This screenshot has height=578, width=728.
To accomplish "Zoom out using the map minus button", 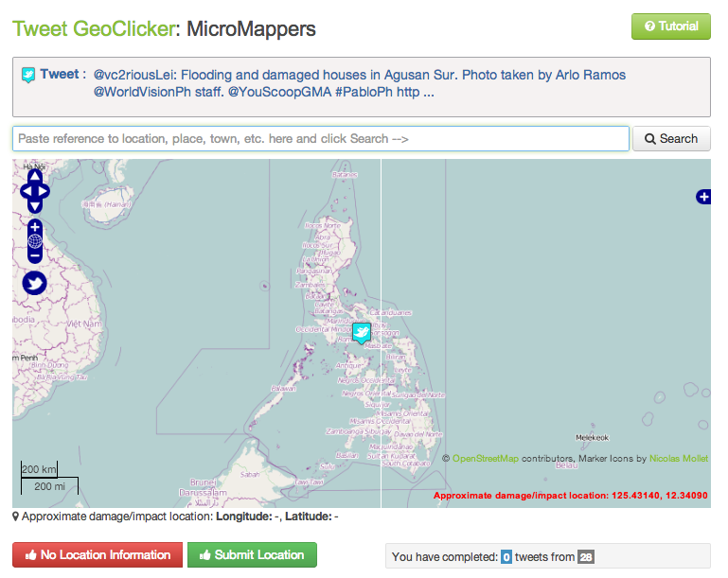I will pyautogui.click(x=35, y=255).
